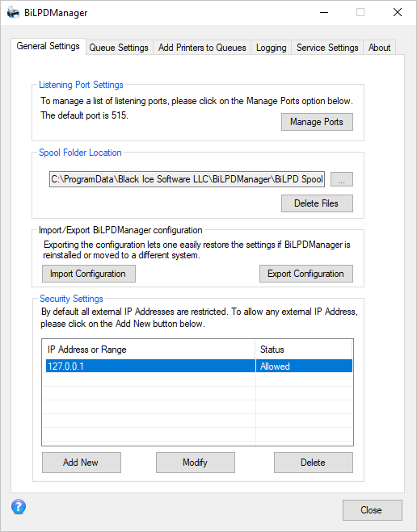This screenshot has height=532, width=417.
Task: Switch to the General Settings tab
Action: coord(48,46)
